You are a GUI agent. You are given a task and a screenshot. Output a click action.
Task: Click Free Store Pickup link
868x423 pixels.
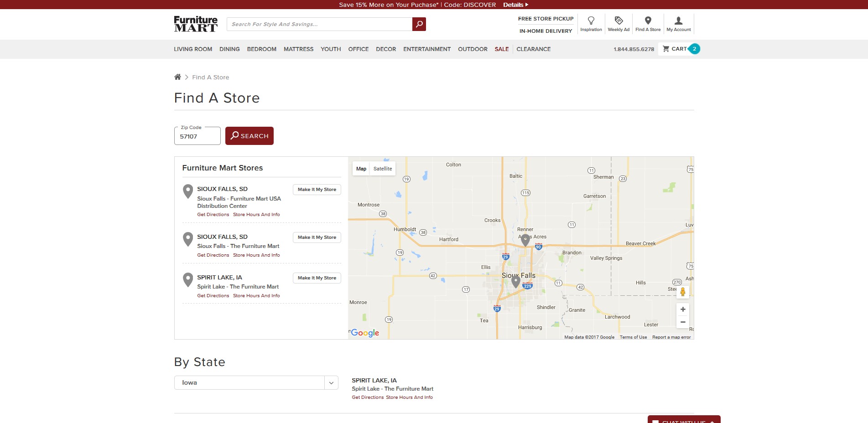(x=546, y=19)
